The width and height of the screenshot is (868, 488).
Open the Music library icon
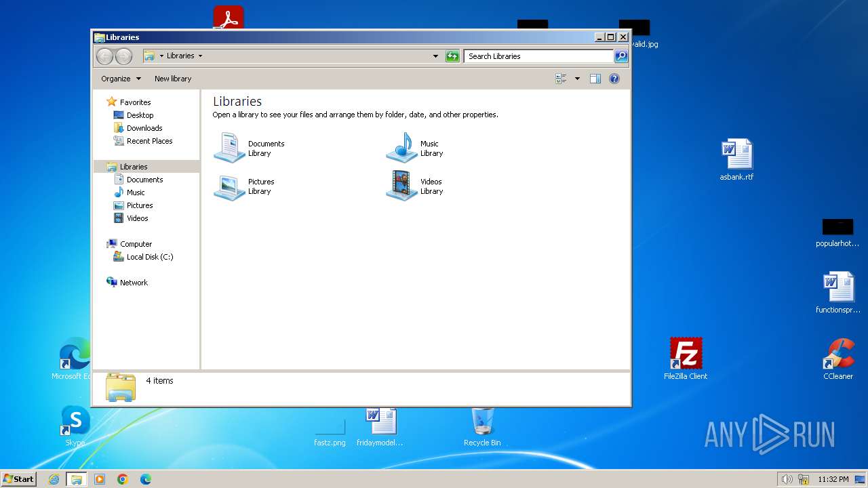[x=401, y=148]
